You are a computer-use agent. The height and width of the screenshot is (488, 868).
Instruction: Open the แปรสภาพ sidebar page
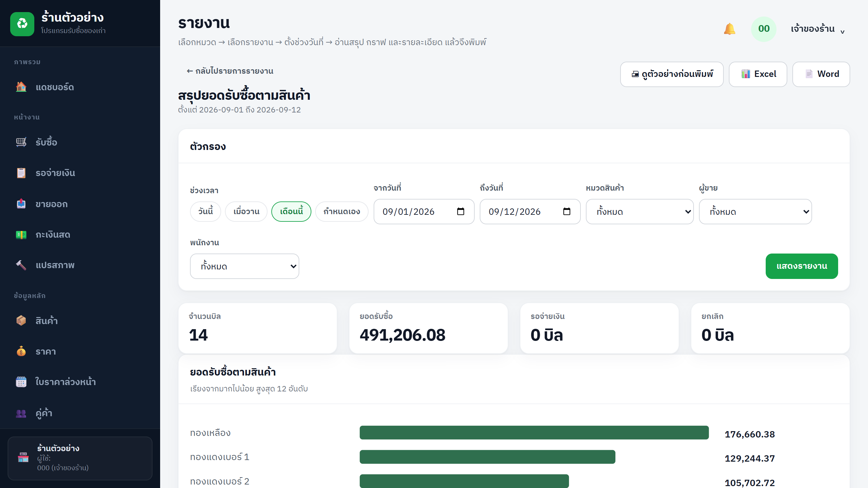(80, 265)
